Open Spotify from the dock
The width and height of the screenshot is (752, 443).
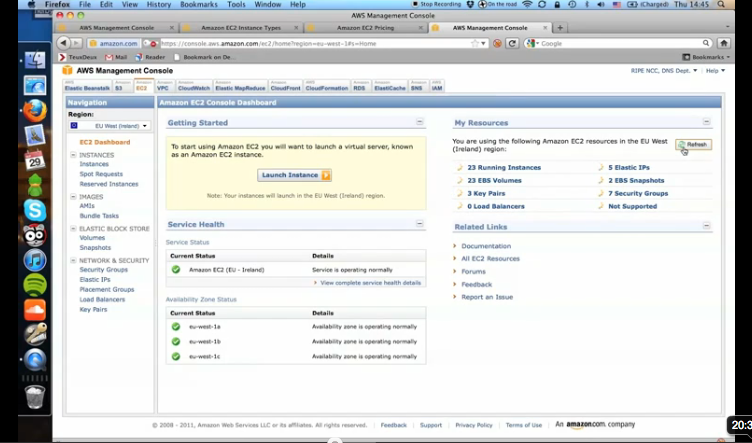(35, 285)
